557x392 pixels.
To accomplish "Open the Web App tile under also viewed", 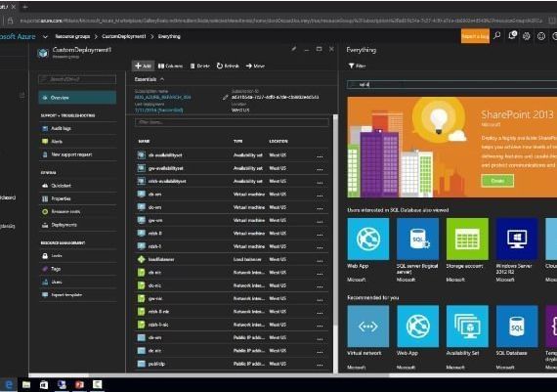I will click(x=368, y=239).
